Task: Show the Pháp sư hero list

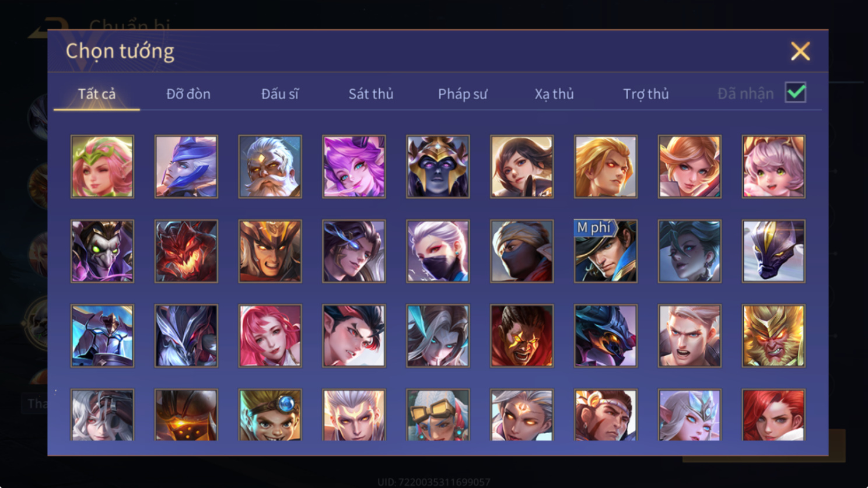Action: (x=463, y=94)
